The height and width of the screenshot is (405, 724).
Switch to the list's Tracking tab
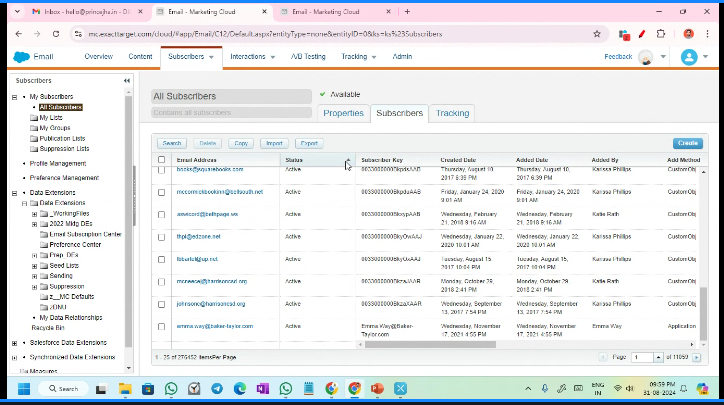pos(452,113)
